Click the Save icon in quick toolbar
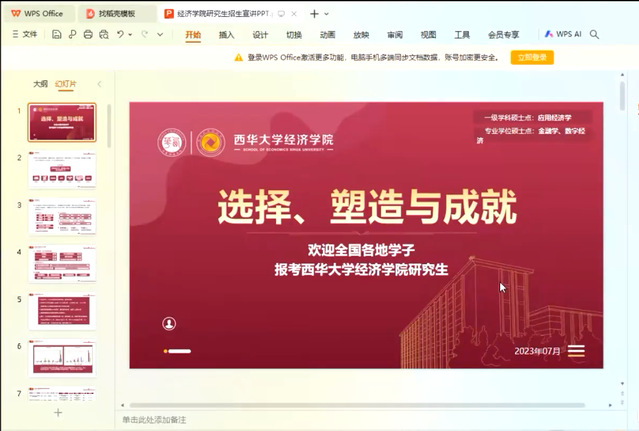 coord(58,34)
